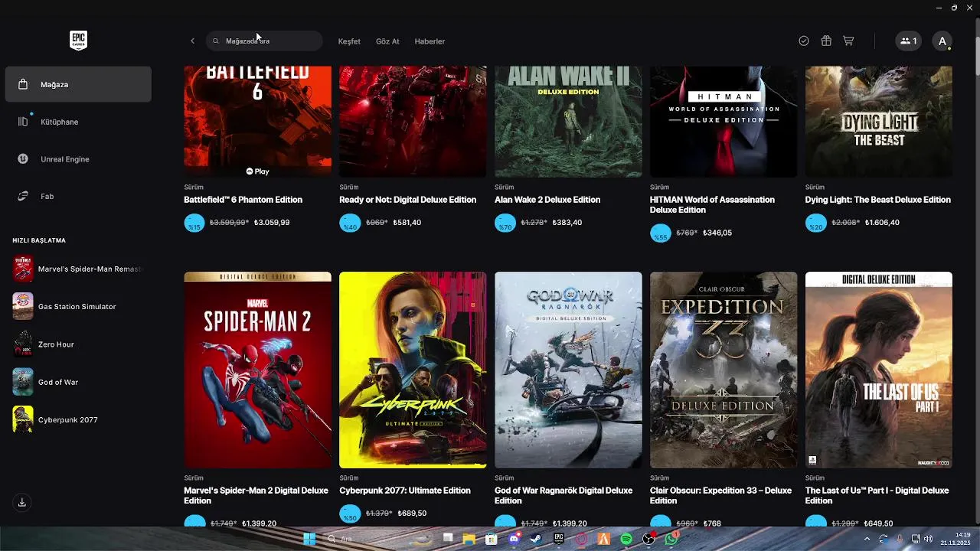
Task: Open the gift box icon
Action: point(826,41)
